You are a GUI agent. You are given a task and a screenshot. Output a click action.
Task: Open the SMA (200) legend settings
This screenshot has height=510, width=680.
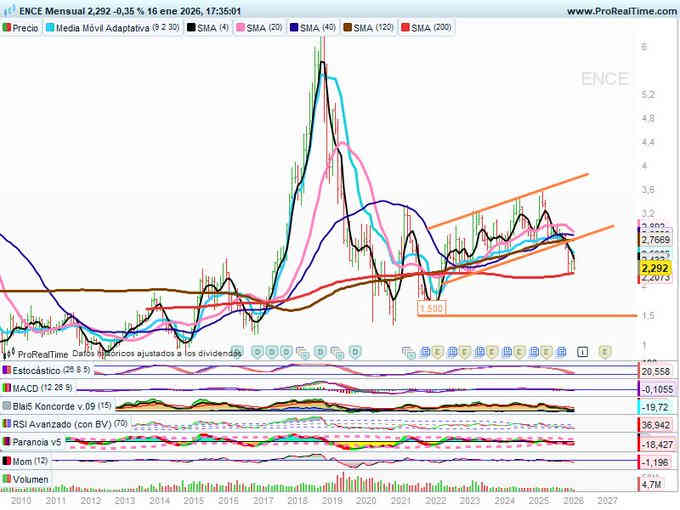[x=431, y=28]
